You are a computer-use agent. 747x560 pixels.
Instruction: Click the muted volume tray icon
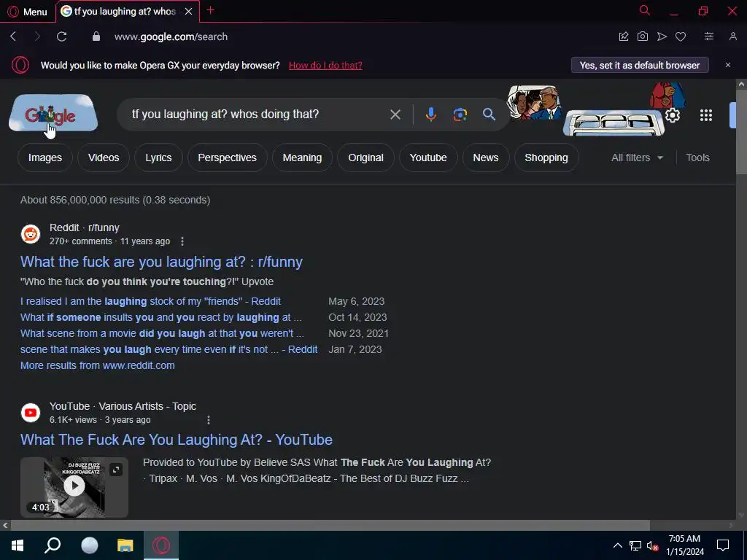click(x=651, y=545)
